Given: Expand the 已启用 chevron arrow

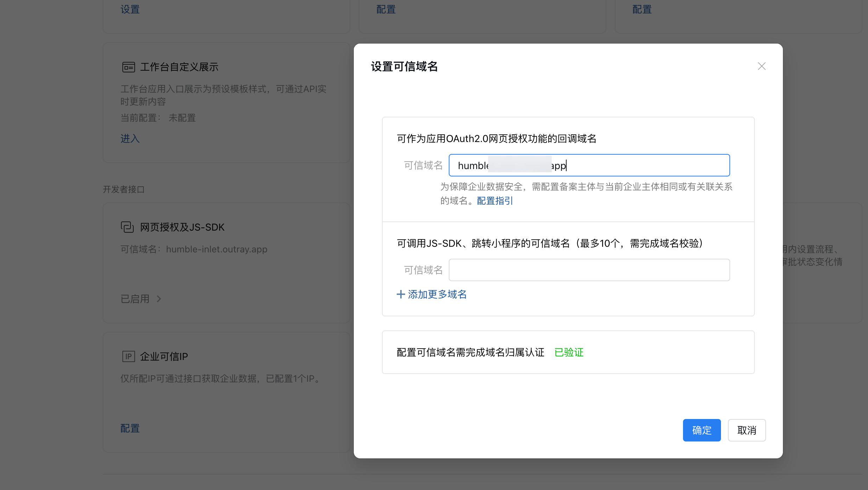Looking at the screenshot, I should pyautogui.click(x=159, y=299).
